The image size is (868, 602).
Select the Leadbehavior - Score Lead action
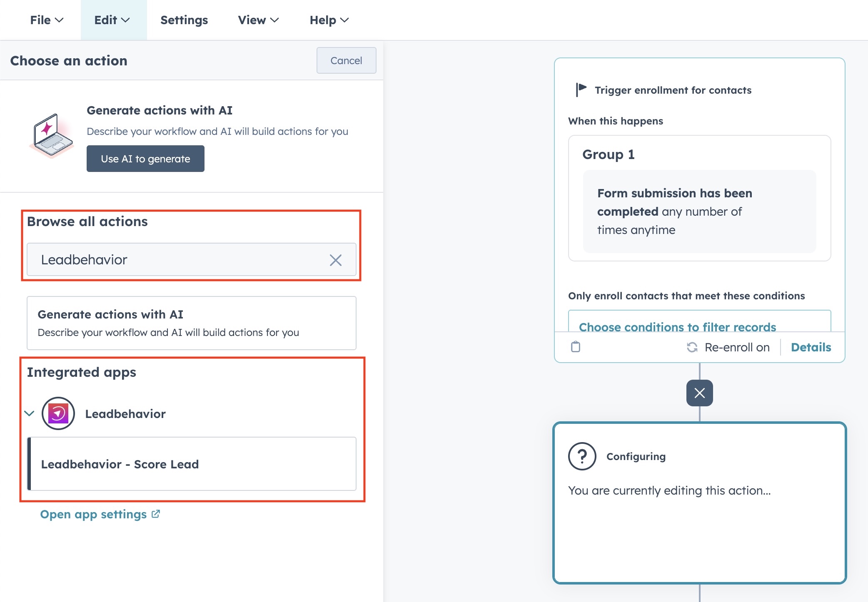pos(120,464)
